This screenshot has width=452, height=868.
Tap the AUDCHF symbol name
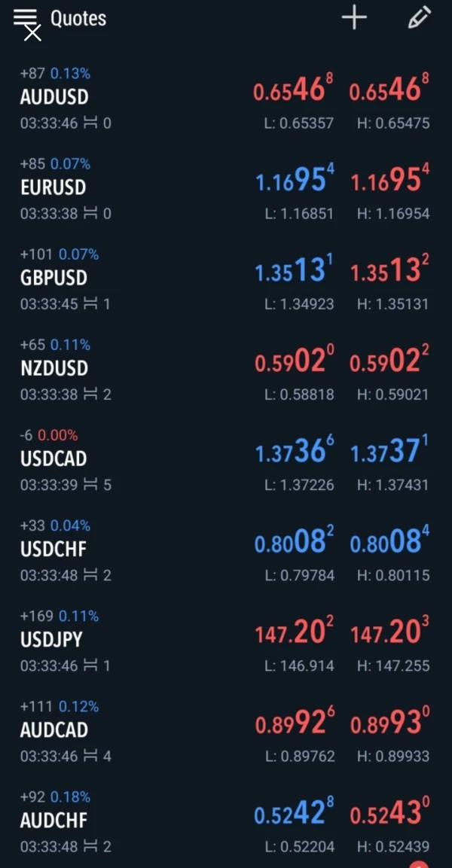(x=54, y=820)
